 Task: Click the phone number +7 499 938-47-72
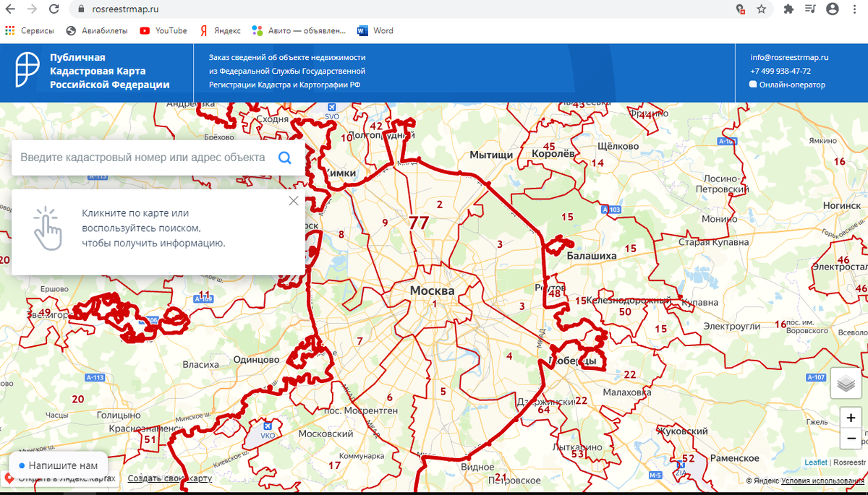[x=780, y=71]
